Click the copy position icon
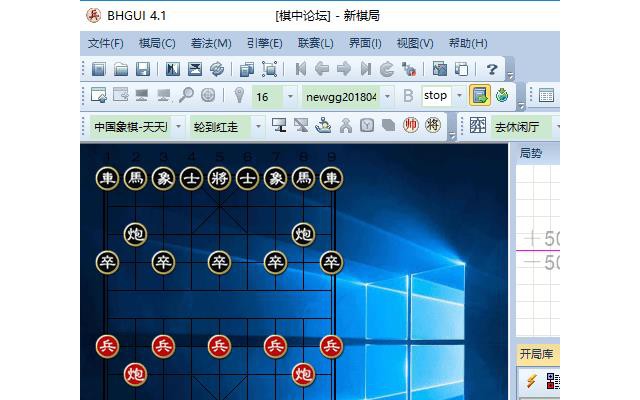The width and height of the screenshot is (640, 400). [x=247, y=69]
